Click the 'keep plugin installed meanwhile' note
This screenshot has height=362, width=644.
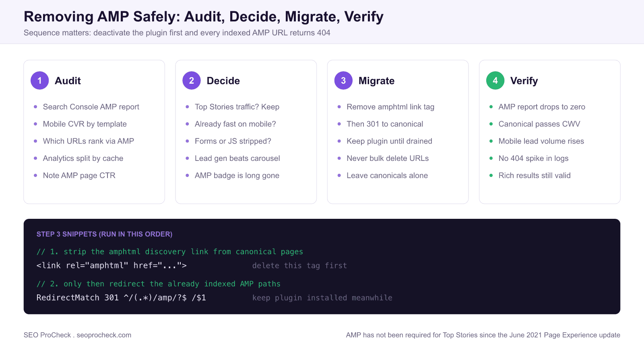pyautogui.click(x=322, y=298)
